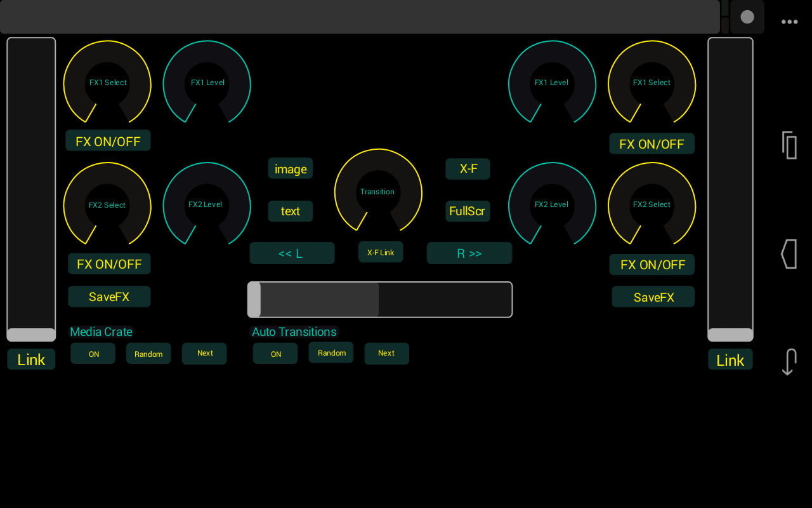Open the three-dot overflow menu
The height and width of the screenshot is (508, 812).
click(789, 22)
